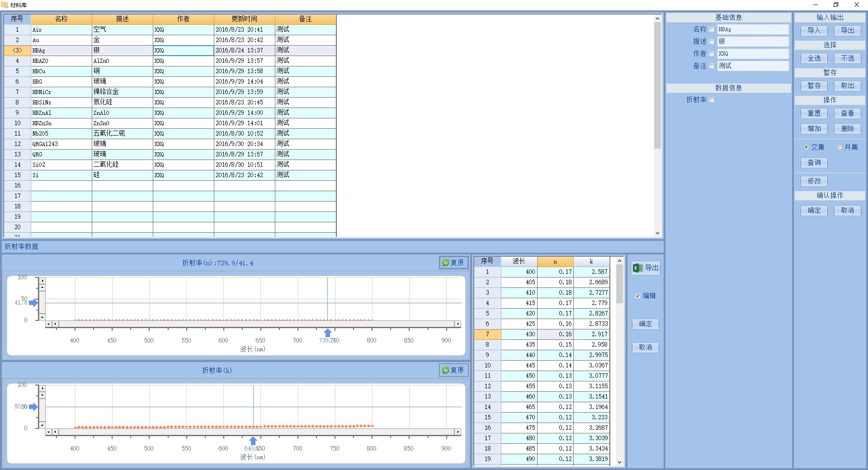Screen dimensions: 868x470
Task: Click the 名称 column header in materials table
Action: [x=61, y=19]
